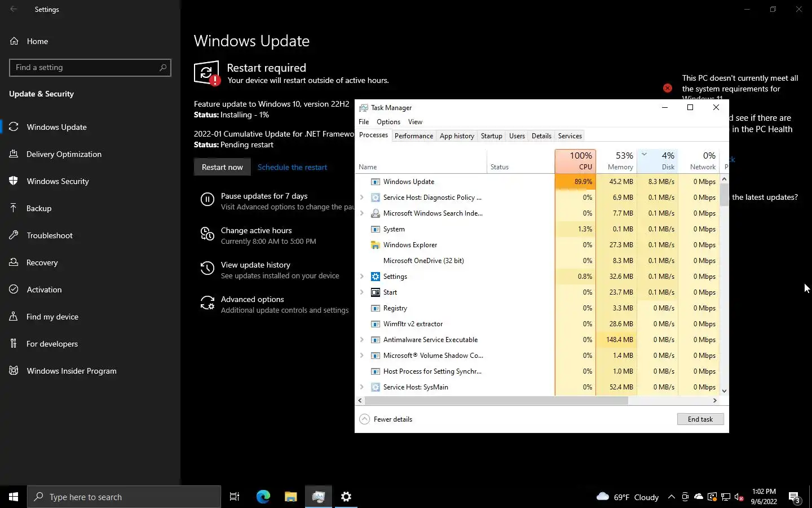This screenshot has width=812, height=508.
Task: Launch Microsoft Edge from taskbar
Action: click(263, 497)
